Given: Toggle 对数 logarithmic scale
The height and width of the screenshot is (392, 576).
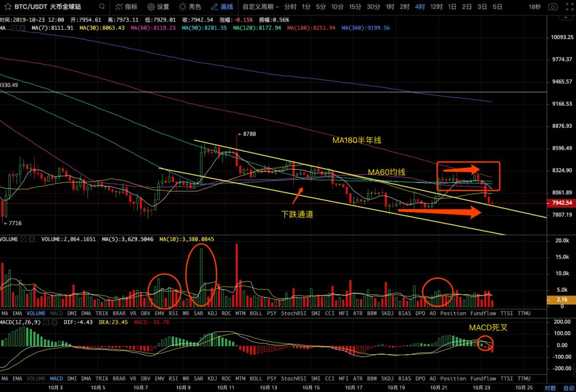Looking at the screenshot, I should tap(550, 388).
